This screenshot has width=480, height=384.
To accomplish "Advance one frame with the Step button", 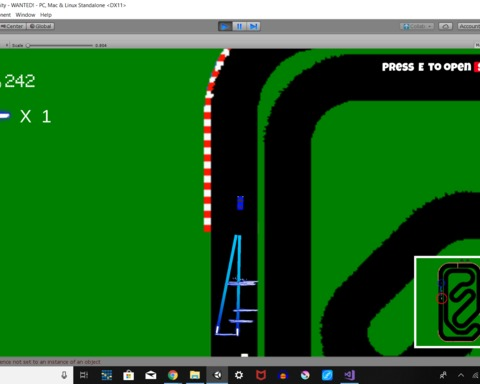I will (x=253, y=26).
